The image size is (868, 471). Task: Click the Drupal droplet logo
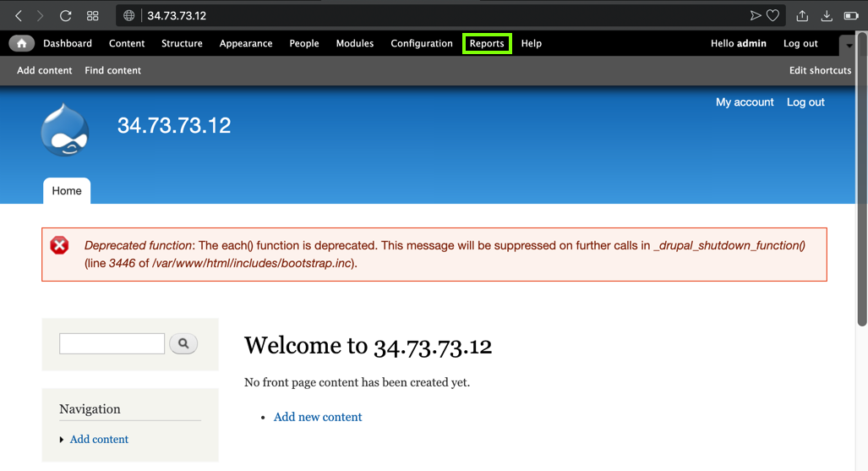tap(65, 129)
